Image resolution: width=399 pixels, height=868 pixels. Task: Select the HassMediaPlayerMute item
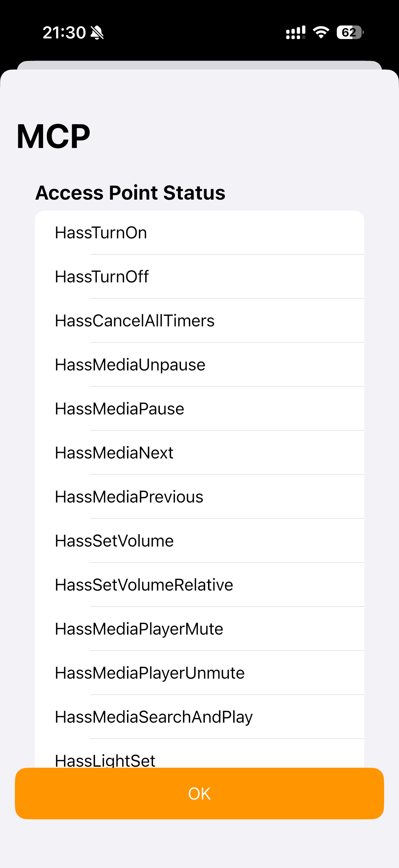click(x=199, y=629)
